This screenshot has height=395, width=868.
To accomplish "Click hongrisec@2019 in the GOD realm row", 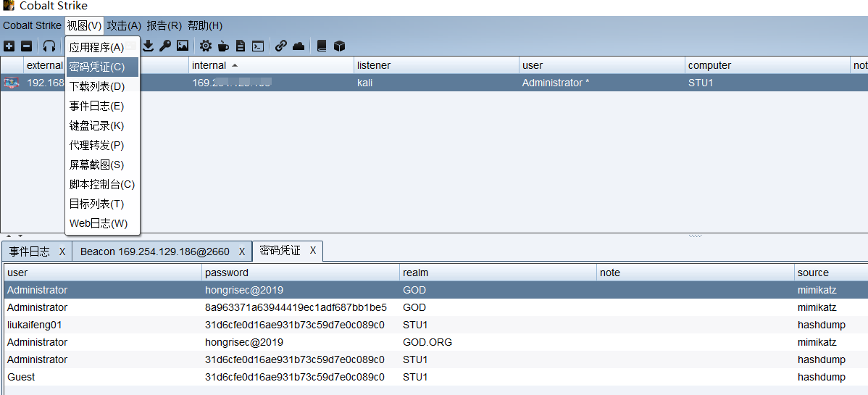I will point(244,290).
